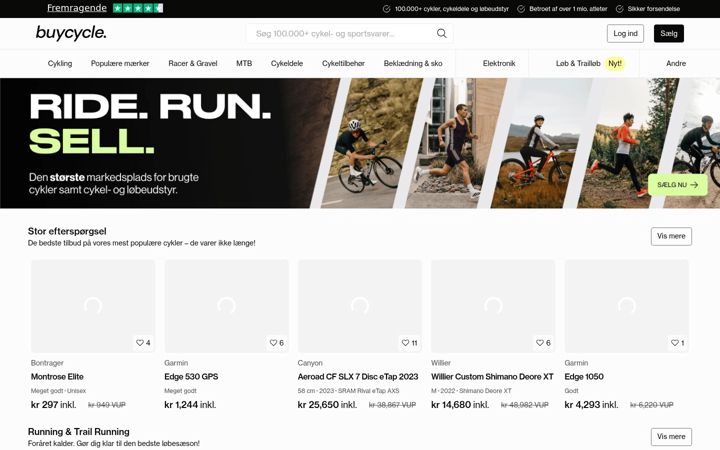720x450 pixels.
Task: Favorite the Edge 1050 heart icon
Action: tap(675, 343)
